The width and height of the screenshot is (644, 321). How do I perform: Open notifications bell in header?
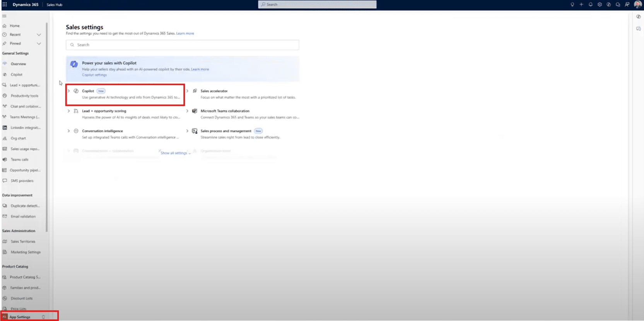pos(591,5)
